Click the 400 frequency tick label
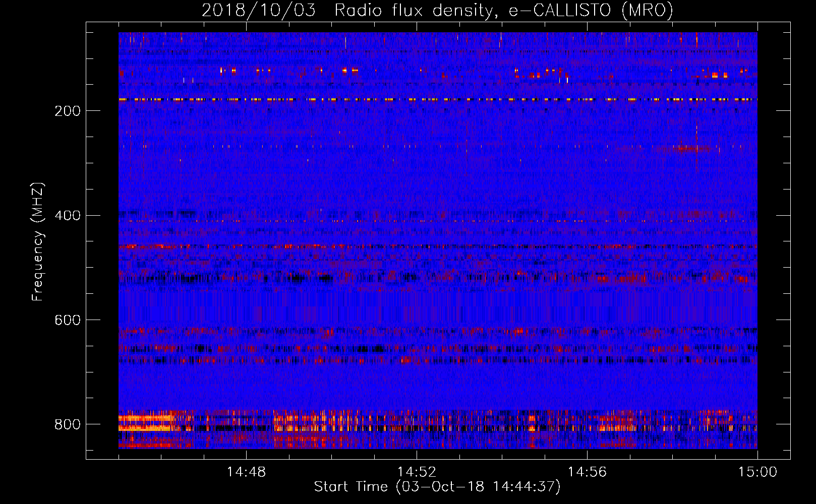This screenshot has width=816, height=504. click(x=68, y=216)
